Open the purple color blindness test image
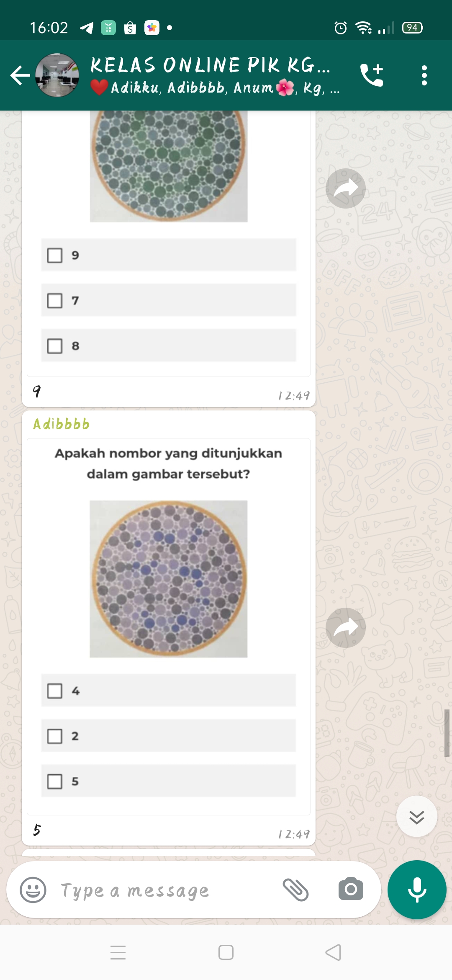The image size is (452, 980). (169, 579)
